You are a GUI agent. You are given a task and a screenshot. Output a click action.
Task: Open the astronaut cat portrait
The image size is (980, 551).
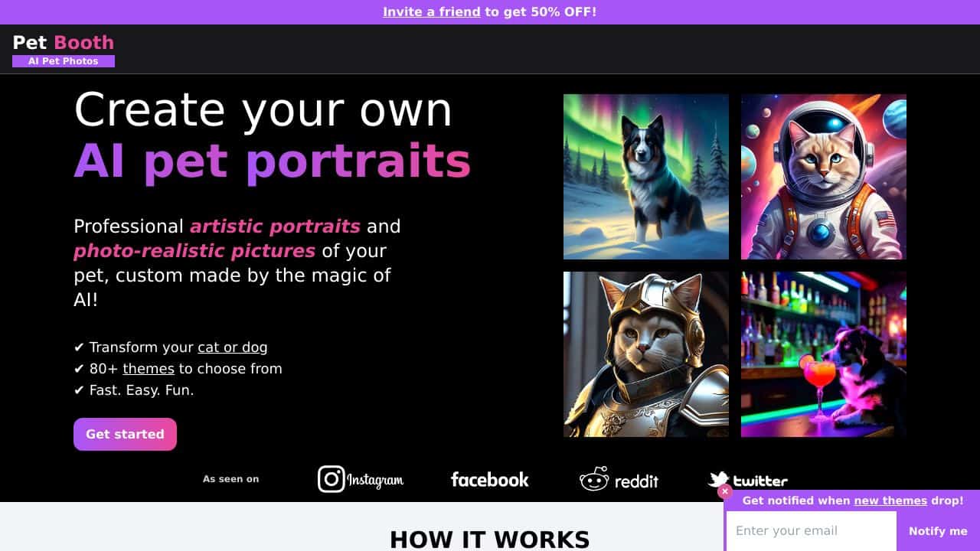tap(824, 177)
